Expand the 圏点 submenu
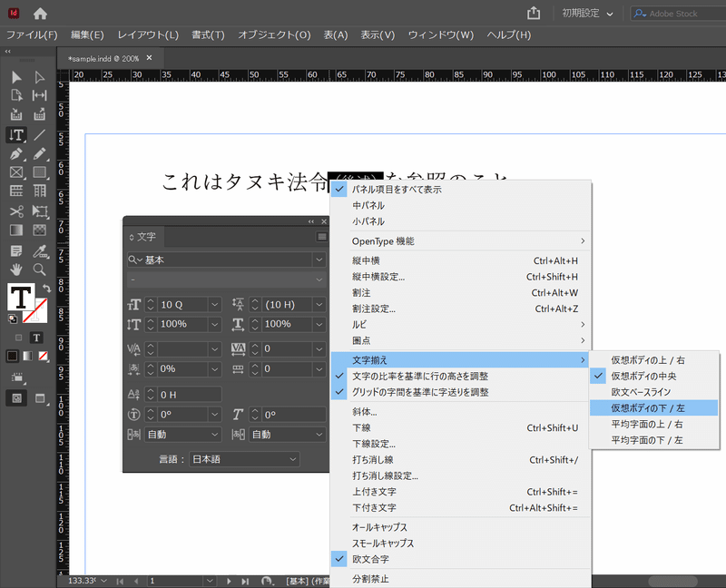This screenshot has height=588, width=726. 461,341
